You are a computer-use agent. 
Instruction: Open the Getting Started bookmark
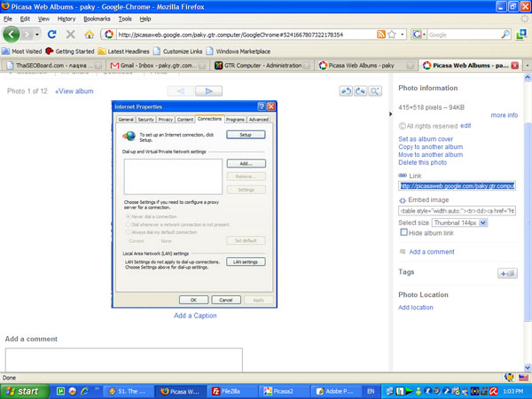click(x=69, y=51)
